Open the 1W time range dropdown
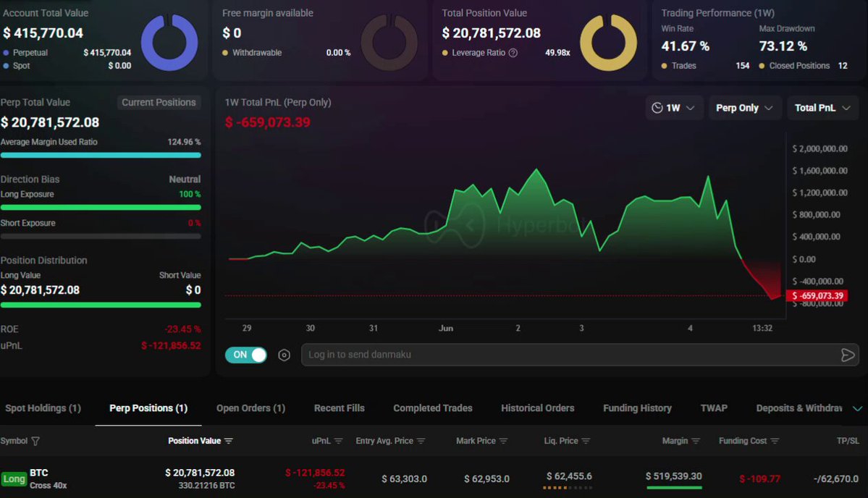 [674, 108]
